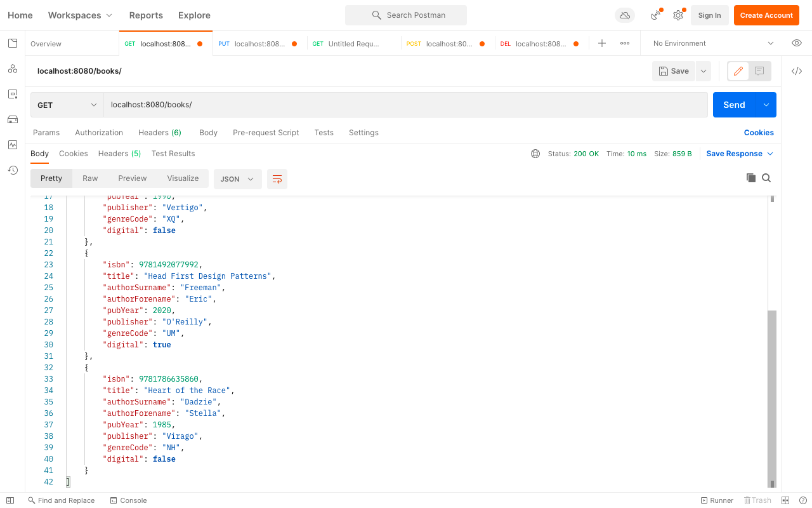
Task: Switch to the request Headers (6) tab
Action: click(x=160, y=133)
